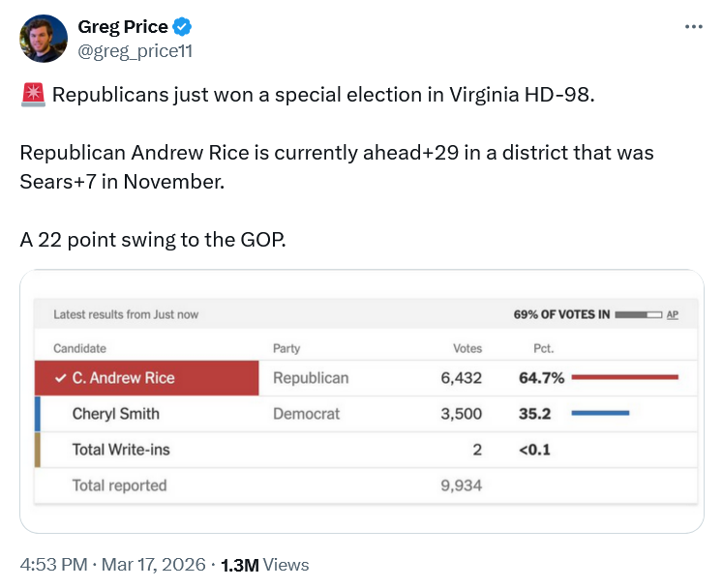Click the red siren emoji
This screenshot has height=588, width=723.
tap(32, 95)
